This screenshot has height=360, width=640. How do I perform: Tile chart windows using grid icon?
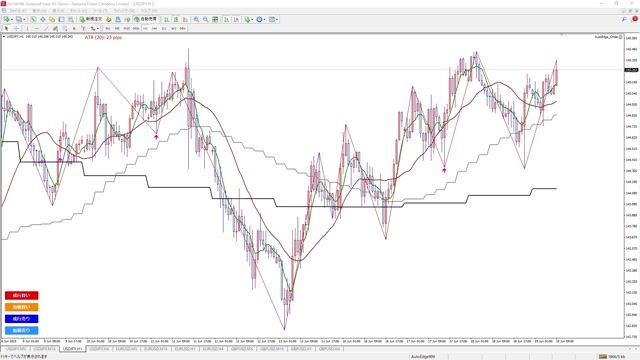pyautogui.click(x=215, y=19)
